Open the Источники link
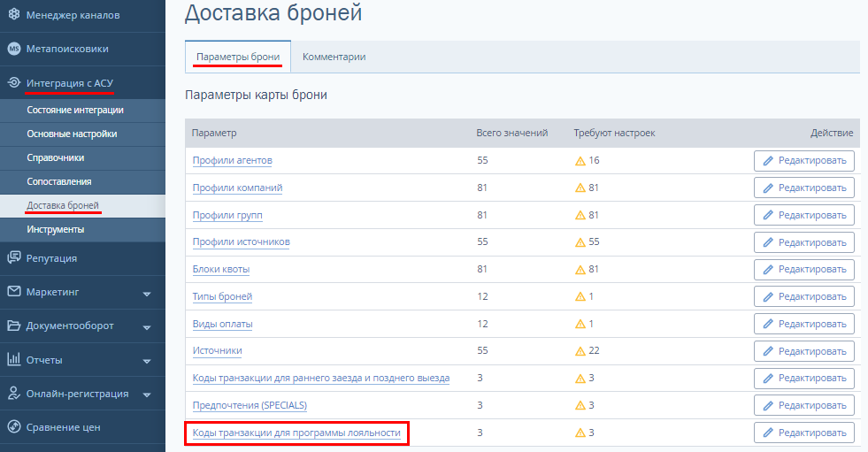 [x=217, y=350]
